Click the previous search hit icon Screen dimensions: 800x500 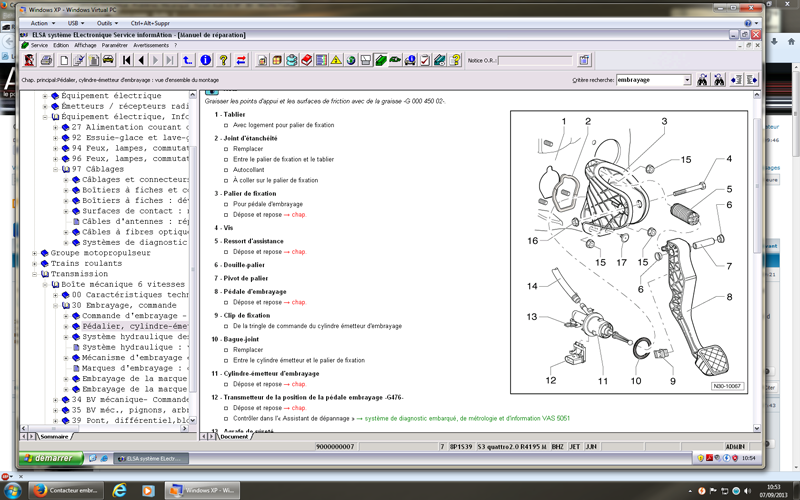coord(736,80)
